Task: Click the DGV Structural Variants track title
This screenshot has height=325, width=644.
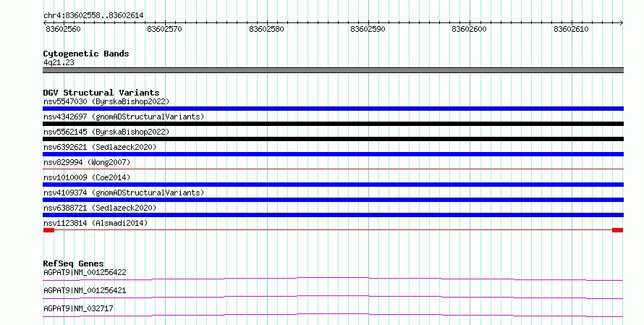Action: point(101,93)
